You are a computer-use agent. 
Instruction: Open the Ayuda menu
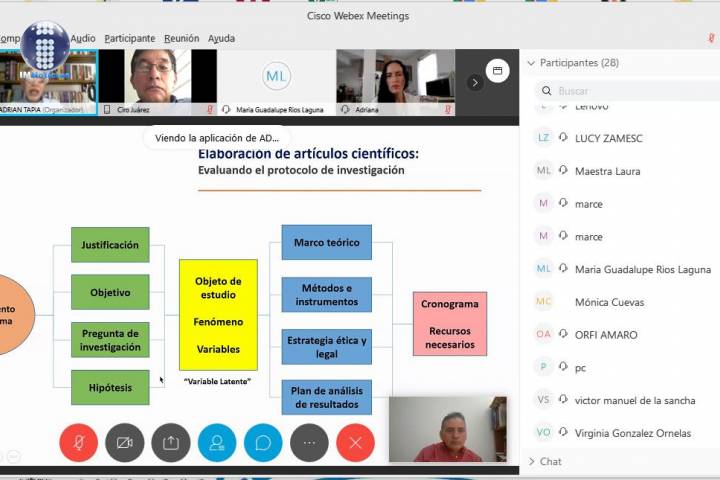(221, 38)
